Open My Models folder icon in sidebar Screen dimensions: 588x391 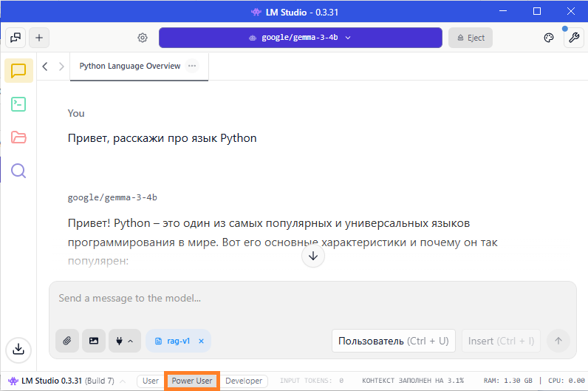pos(18,137)
